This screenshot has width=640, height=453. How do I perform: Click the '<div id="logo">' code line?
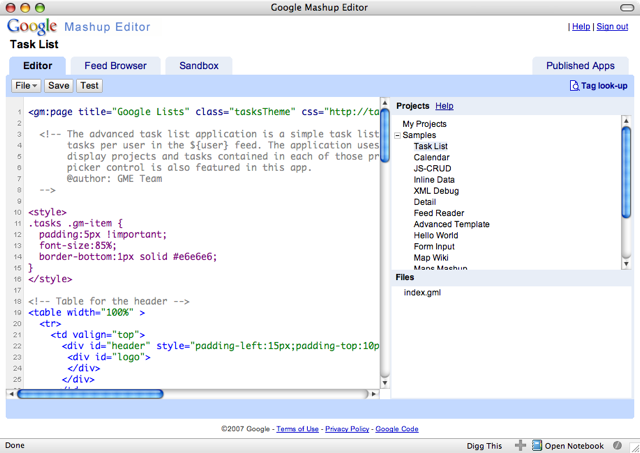click(x=109, y=357)
